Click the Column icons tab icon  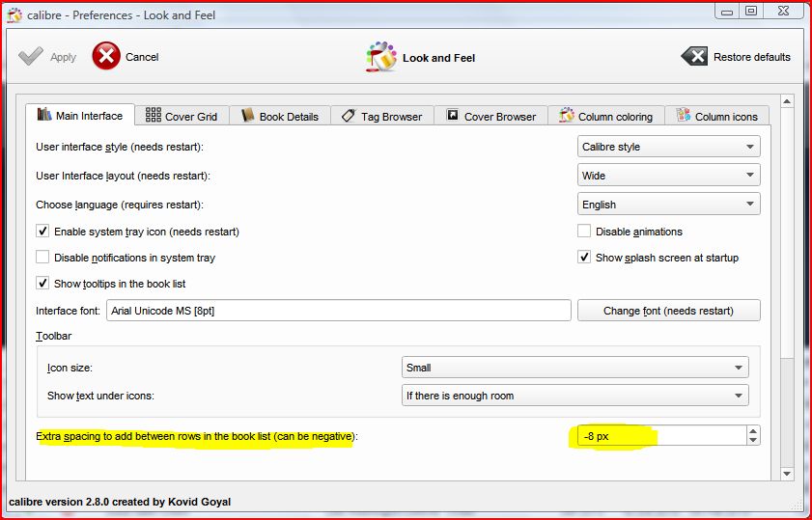coord(684,115)
